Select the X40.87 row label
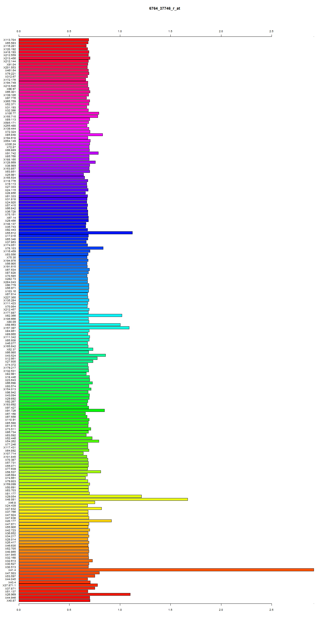Viewport: 322px width, 644px height. [x=11, y=601]
